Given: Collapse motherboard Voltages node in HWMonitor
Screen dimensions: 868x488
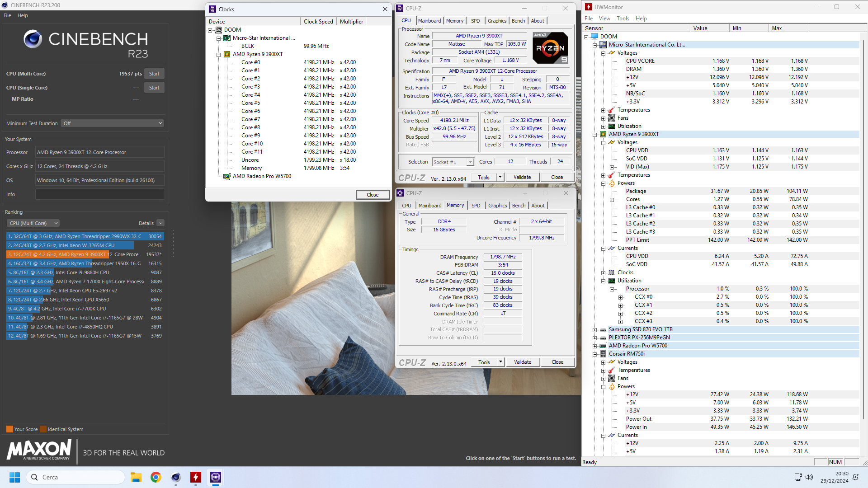Looking at the screenshot, I should 603,53.
